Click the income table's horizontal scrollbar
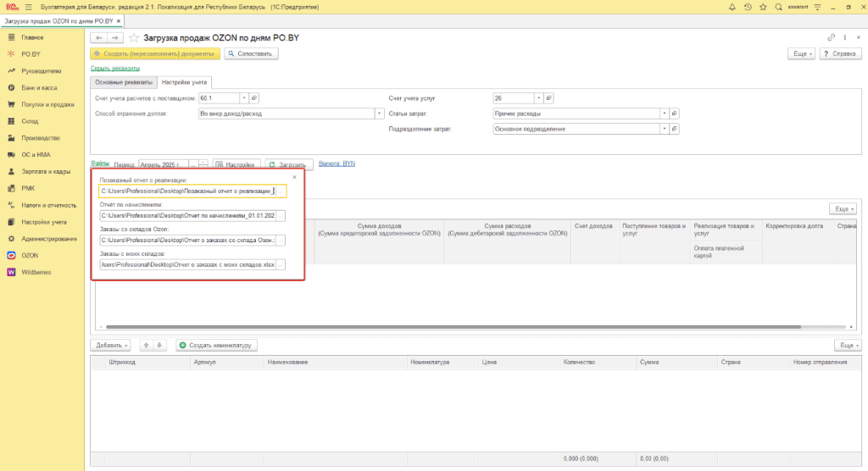Image resolution: width=868 pixels, height=471 pixels. pos(453,327)
